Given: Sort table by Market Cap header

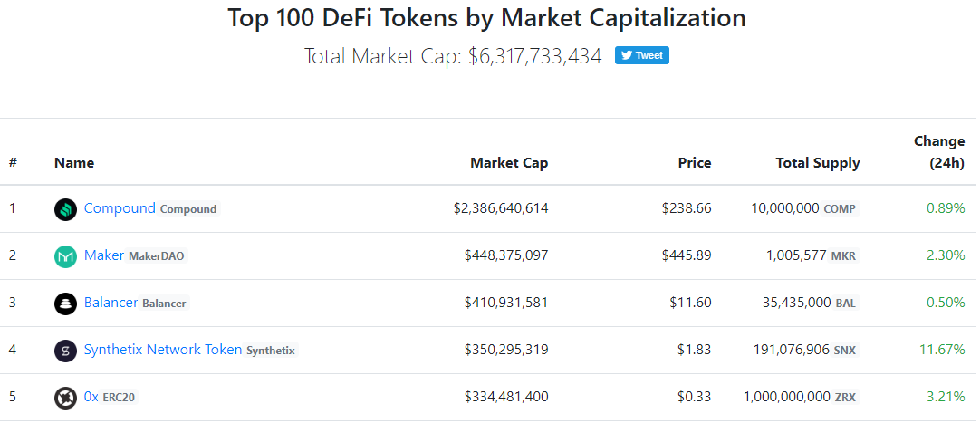Looking at the screenshot, I should [508, 163].
